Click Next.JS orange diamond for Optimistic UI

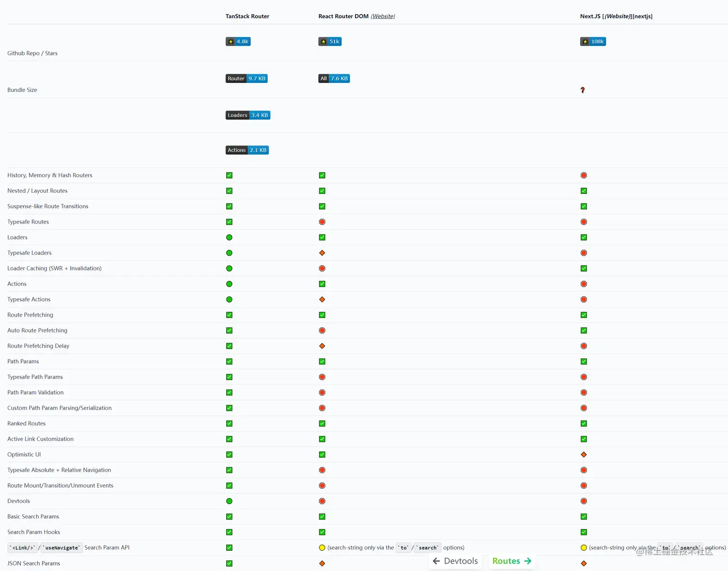(584, 455)
